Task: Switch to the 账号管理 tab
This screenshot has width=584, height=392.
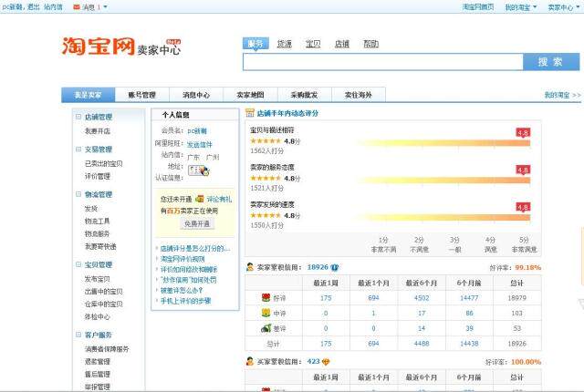Action: click(x=142, y=95)
